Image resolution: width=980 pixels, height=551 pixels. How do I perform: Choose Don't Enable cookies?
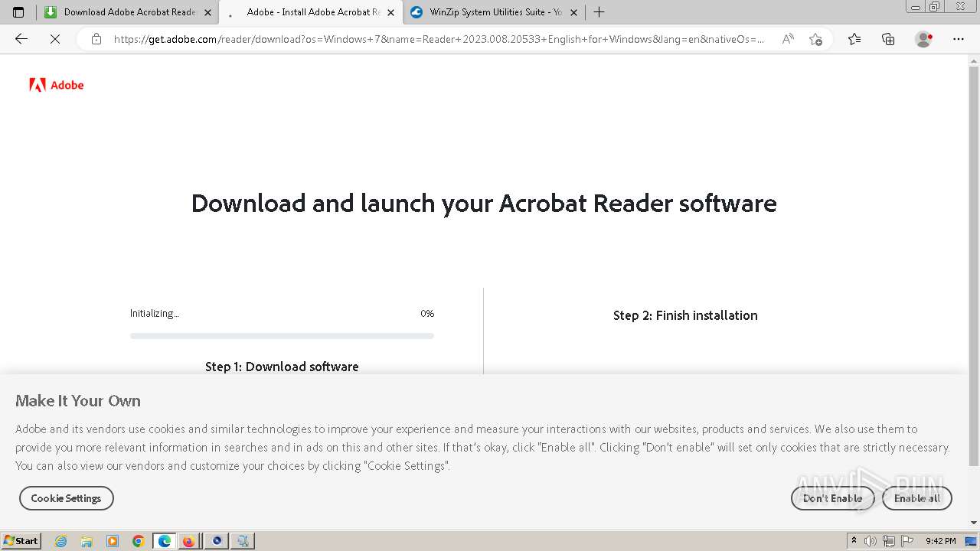(x=832, y=498)
